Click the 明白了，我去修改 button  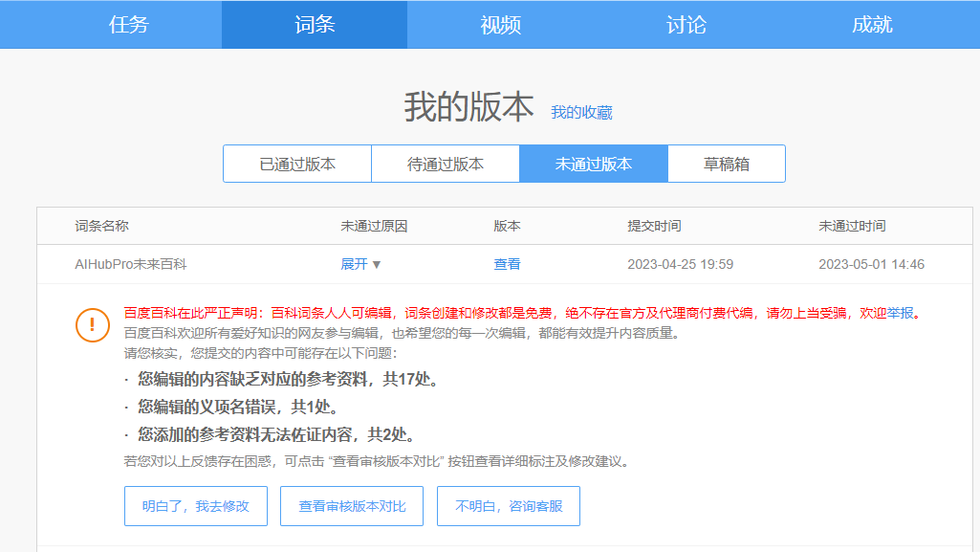[196, 506]
